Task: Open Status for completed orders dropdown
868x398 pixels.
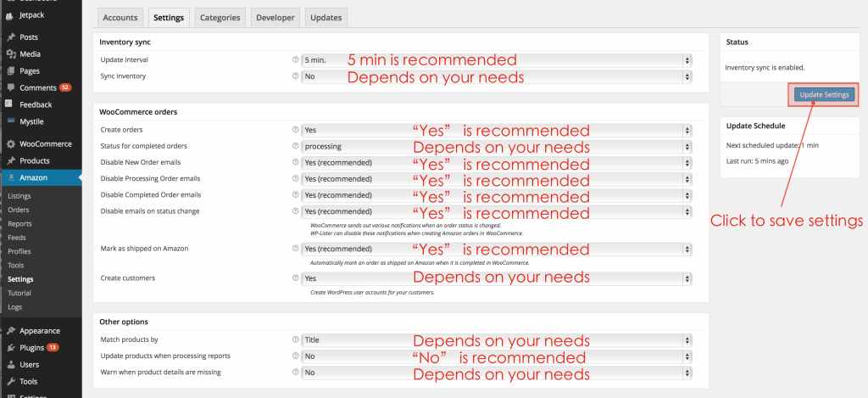Action: coord(496,146)
